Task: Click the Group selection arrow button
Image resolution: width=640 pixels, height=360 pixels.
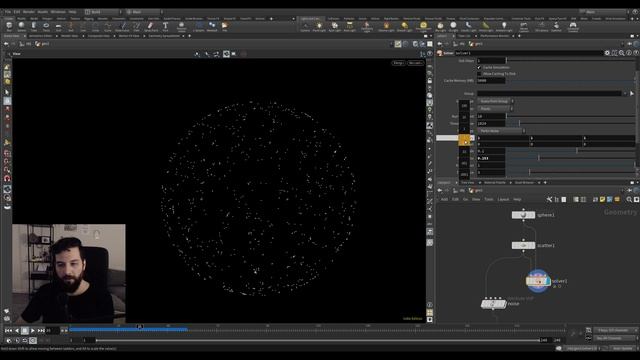Action: [x=632, y=93]
